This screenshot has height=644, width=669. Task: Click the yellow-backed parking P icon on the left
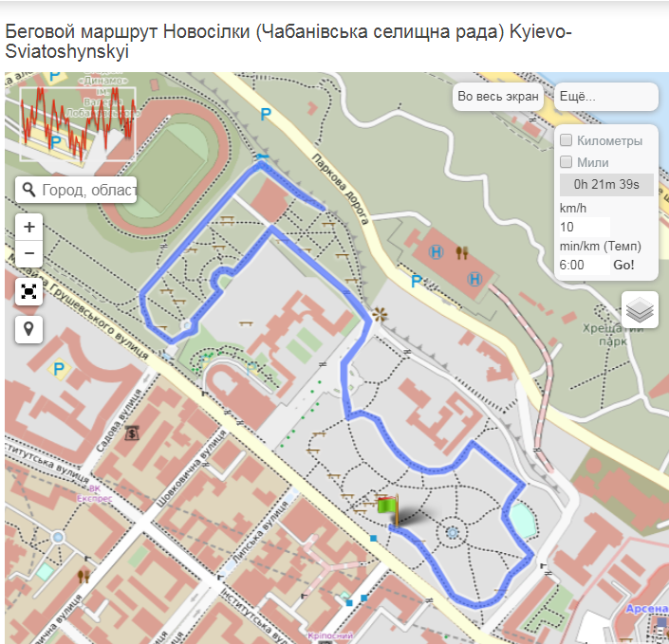[59, 369]
